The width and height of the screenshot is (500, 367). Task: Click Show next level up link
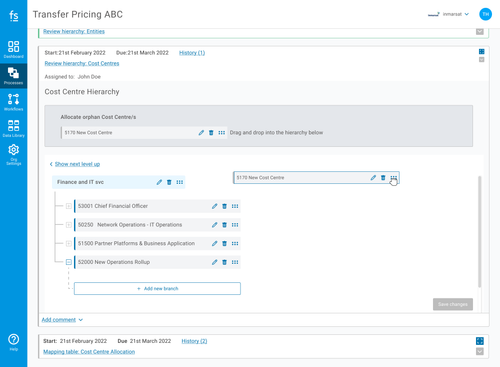tap(77, 164)
